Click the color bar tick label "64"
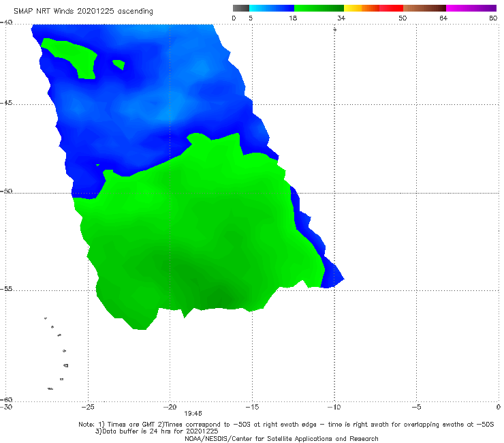Screen dimensions: 504x443 443,18
